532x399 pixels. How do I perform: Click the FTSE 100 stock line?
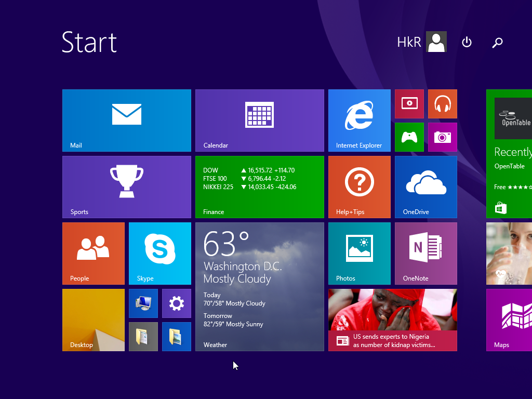[245, 179]
